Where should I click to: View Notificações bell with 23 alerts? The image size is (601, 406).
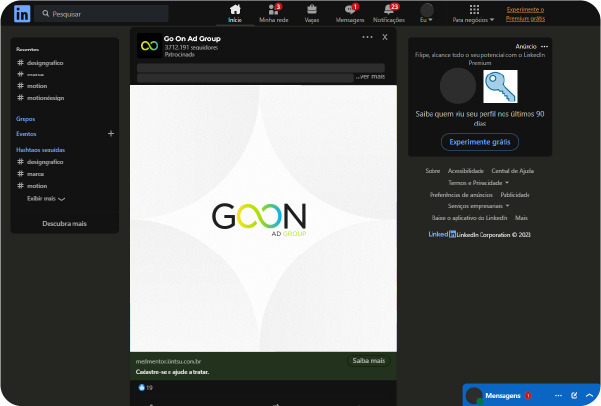point(388,13)
